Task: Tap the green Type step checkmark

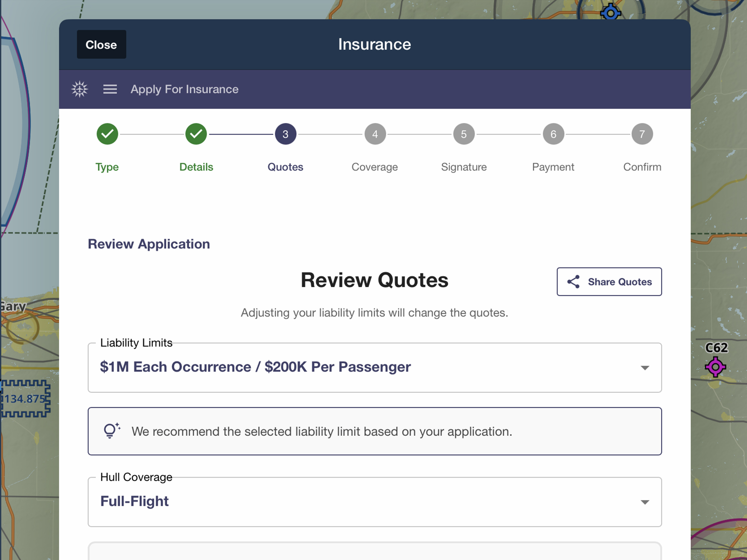Action: coord(107,134)
